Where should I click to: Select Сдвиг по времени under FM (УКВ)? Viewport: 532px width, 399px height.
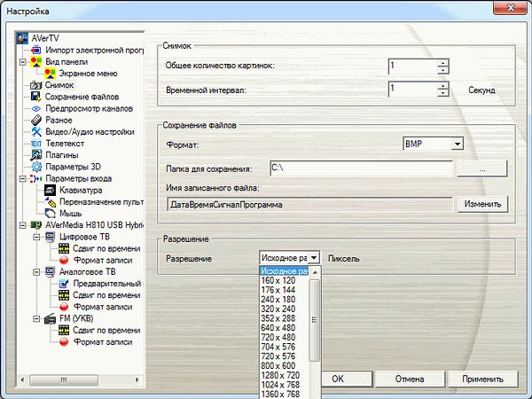coord(106,330)
